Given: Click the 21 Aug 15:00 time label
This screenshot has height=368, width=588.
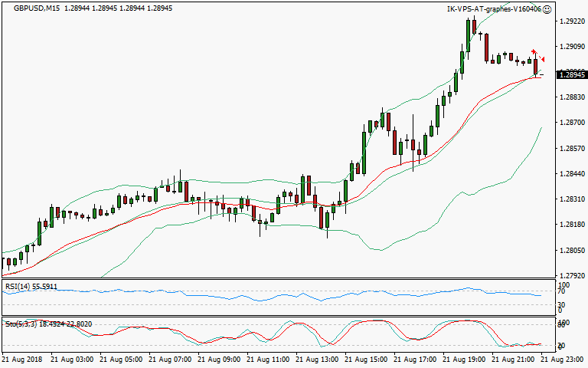Looking at the screenshot, I should tap(367, 360).
